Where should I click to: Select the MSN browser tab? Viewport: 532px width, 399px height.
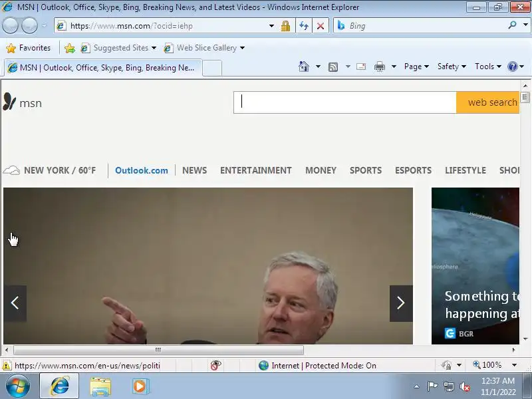pyautogui.click(x=103, y=68)
